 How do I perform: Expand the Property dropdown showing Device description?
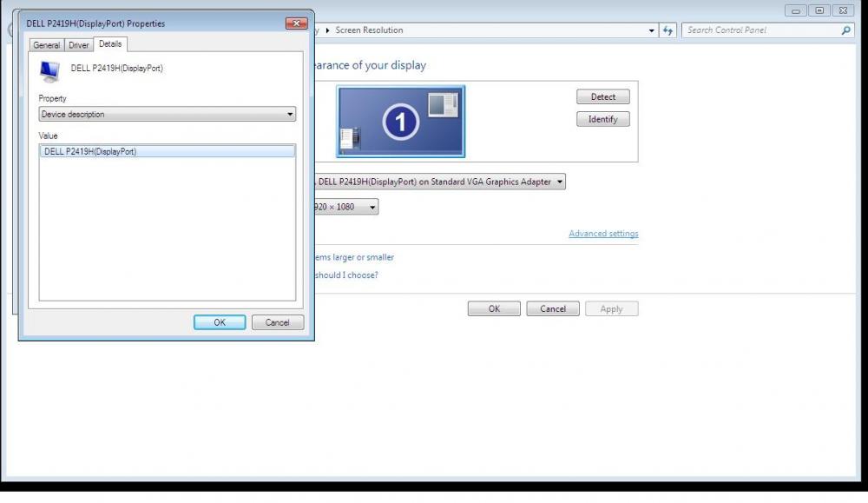point(168,115)
